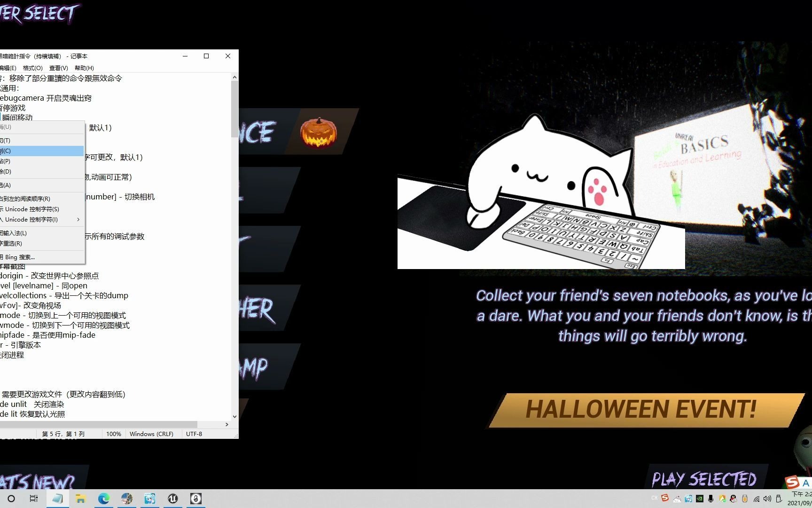Click Notepad vertical scrollbar up arrow
Screen dimensions: 812x508
pos(234,77)
